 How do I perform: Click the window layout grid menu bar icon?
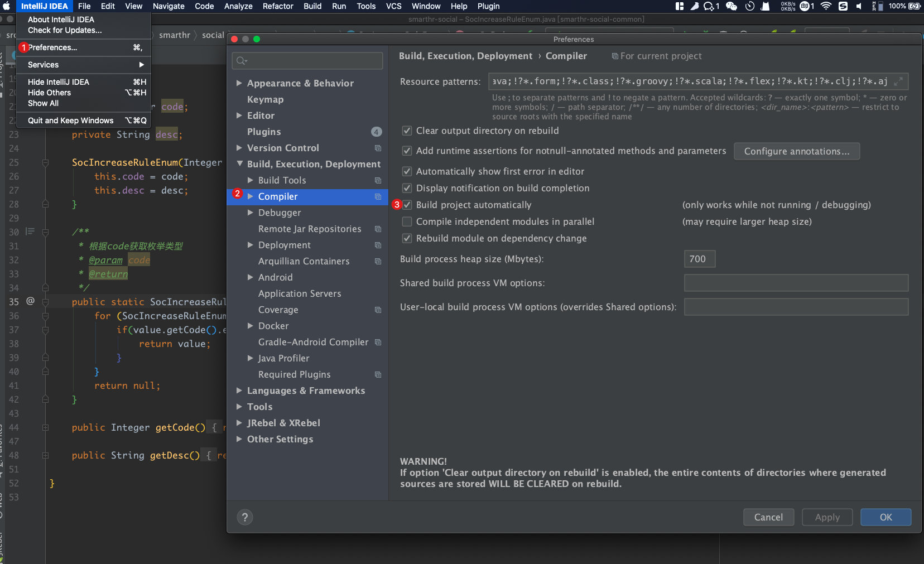pyautogui.click(x=680, y=6)
